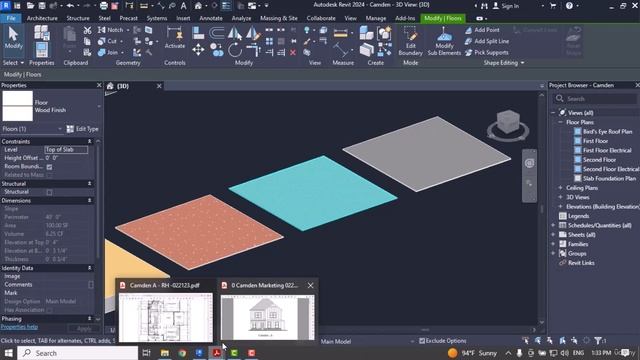Click the Add Split Line tool
This screenshot has width=640, height=360.
pos(487,41)
